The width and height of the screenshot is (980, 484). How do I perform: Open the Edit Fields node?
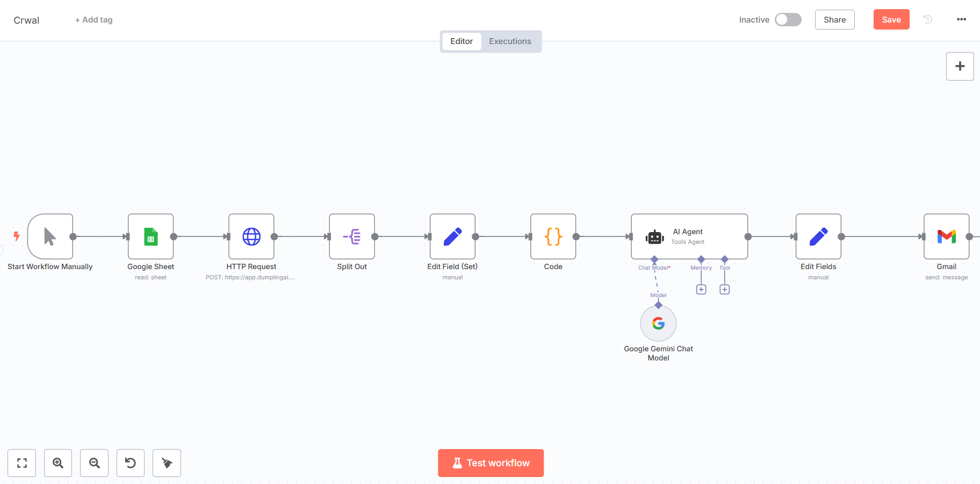tap(818, 236)
